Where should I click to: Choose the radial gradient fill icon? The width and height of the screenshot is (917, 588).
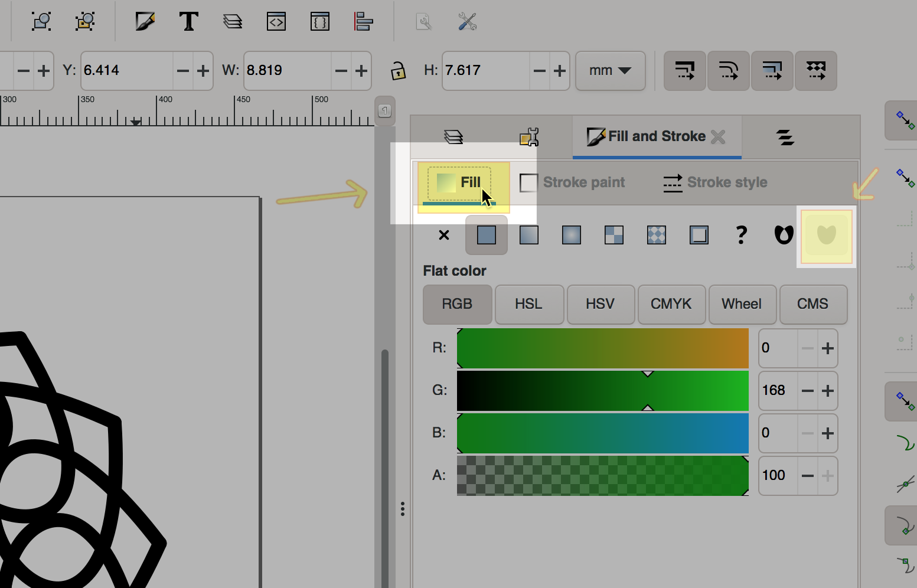click(x=571, y=236)
